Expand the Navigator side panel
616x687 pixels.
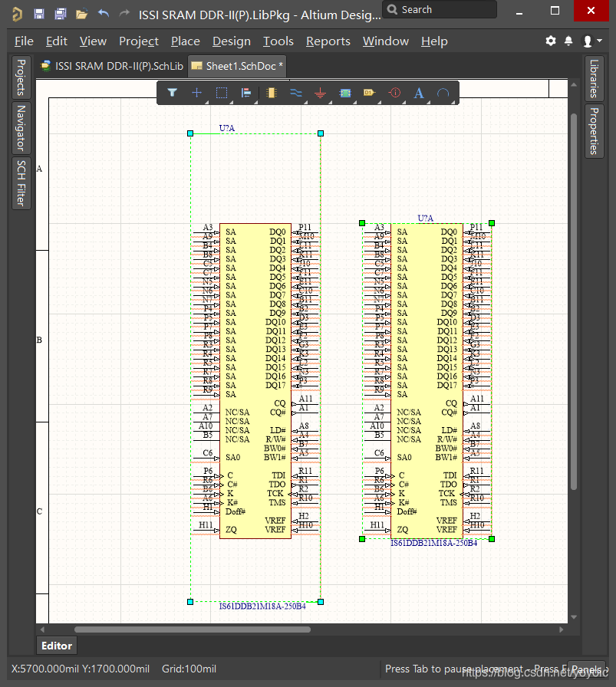21,127
